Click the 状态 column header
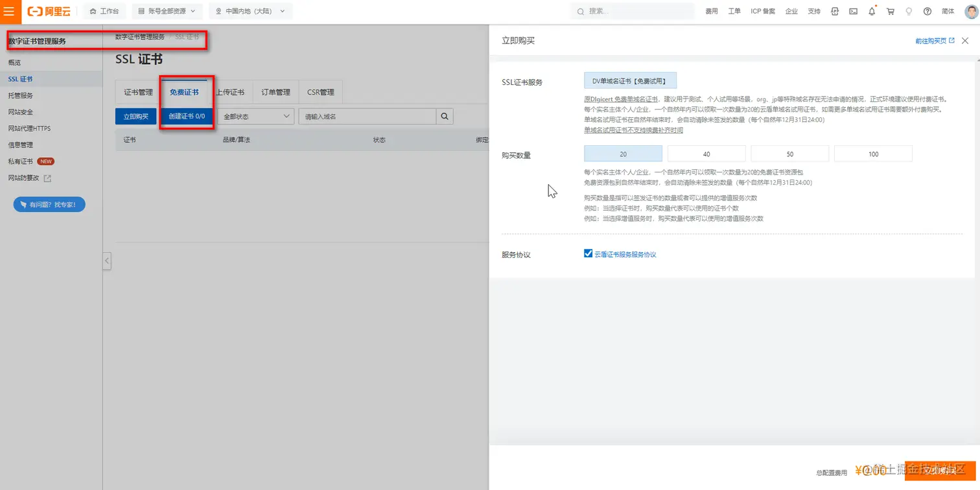Screen dimensions: 980x490 tap(379, 140)
